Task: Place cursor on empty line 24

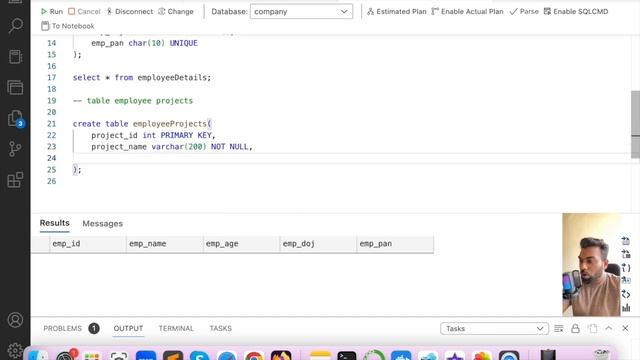Action: pyautogui.click(x=351, y=158)
